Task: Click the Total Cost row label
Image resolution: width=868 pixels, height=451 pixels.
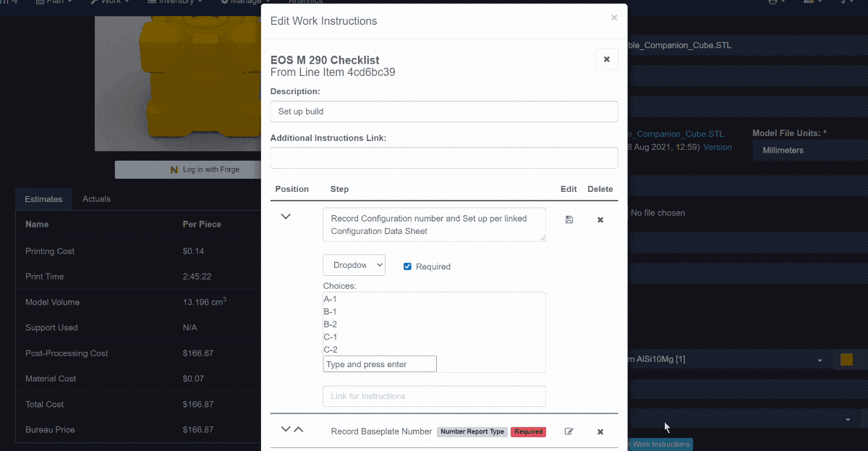Action: [44, 405]
